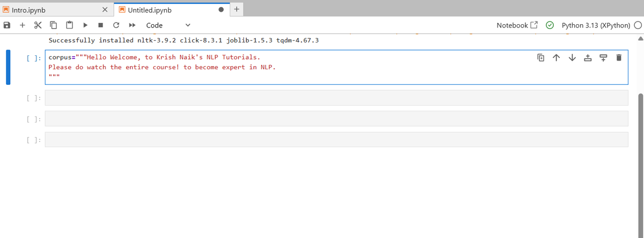The image size is (644, 238).
Task: Click the first empty code cell
Action: click(x=336, y=98)
